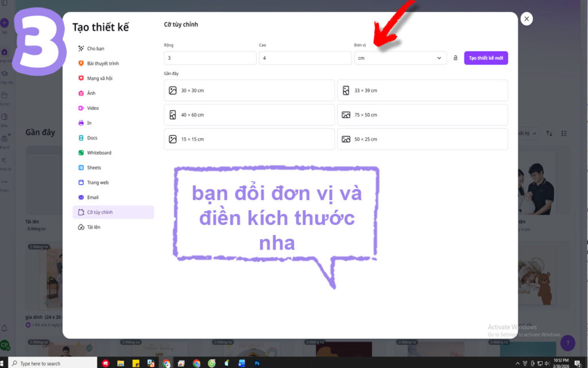Open the Brand icon in sidebar
Viewport: 588px width, 368px height.
click(5, 139)
